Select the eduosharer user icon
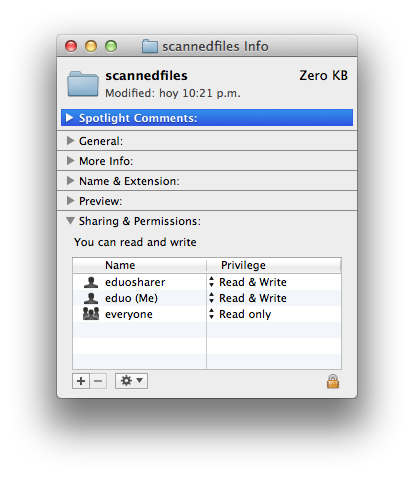 (x=91, y=282)
